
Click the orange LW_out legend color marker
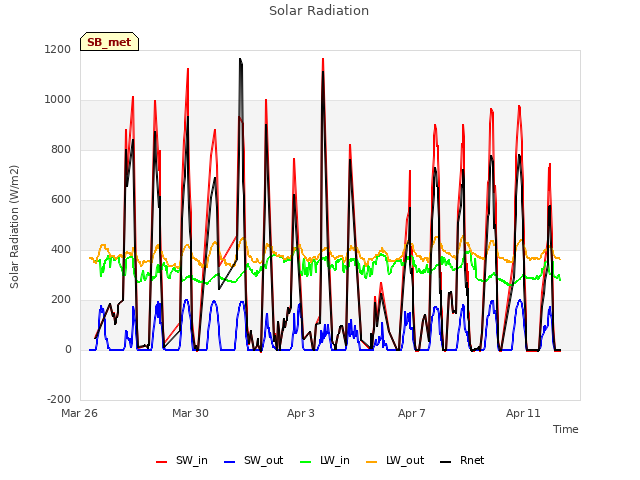[x=372, y=462]
